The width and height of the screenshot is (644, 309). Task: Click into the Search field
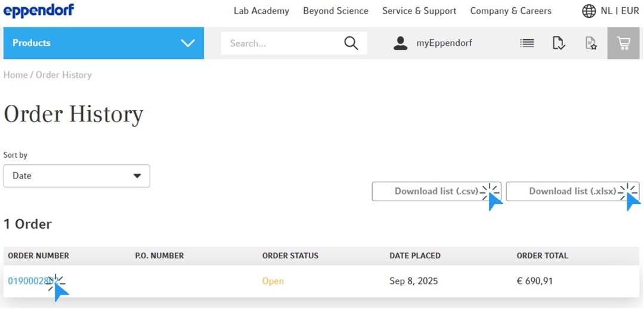click(280, 43)
